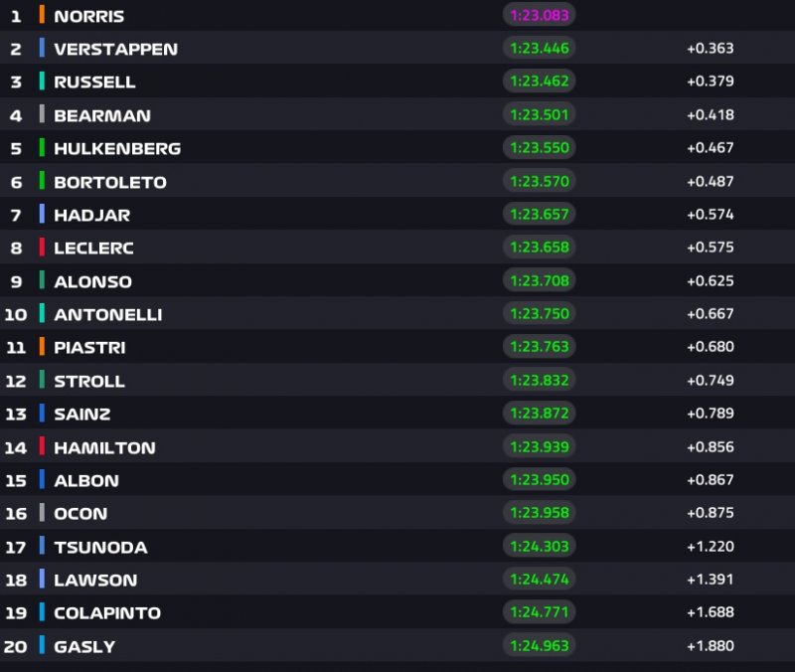795x672 pixels.
Task: Open RUSSELL's driver row
Action: coord(94,82)
